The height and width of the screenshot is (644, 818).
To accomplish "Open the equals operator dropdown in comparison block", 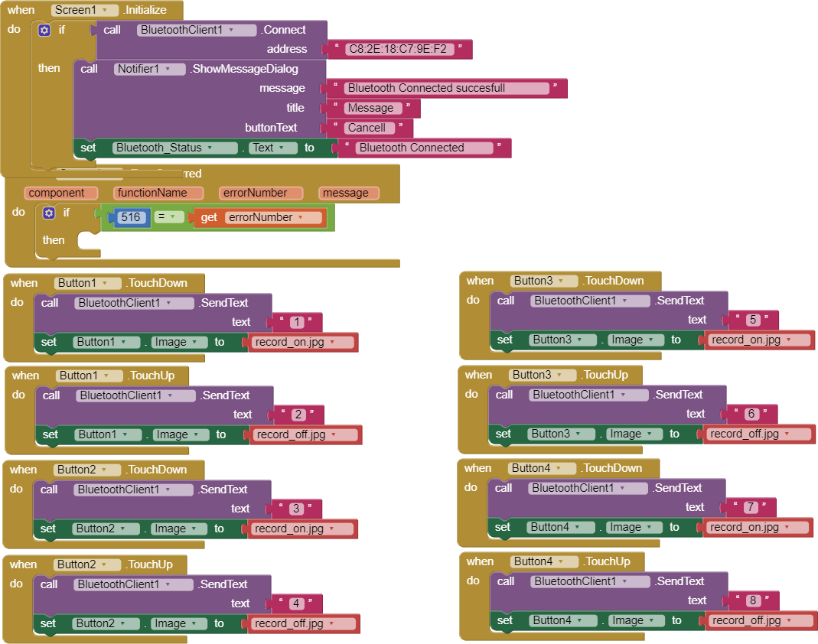I will tap(172, 217).
